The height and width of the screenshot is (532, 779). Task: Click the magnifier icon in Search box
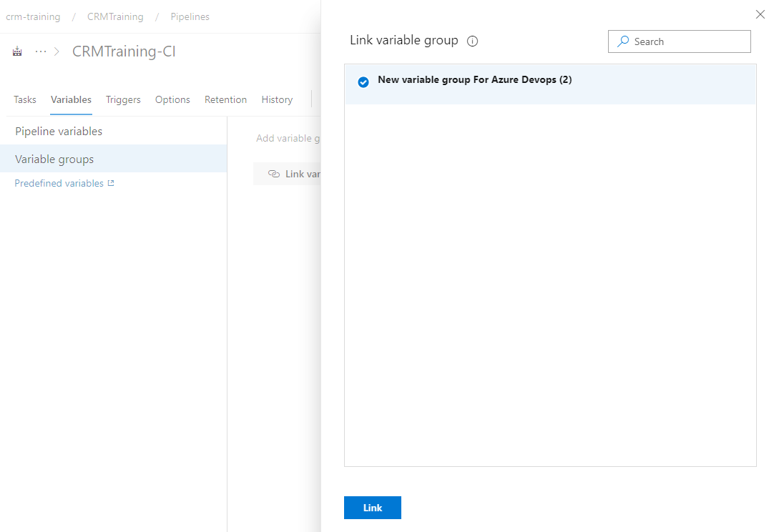(623, 41)
